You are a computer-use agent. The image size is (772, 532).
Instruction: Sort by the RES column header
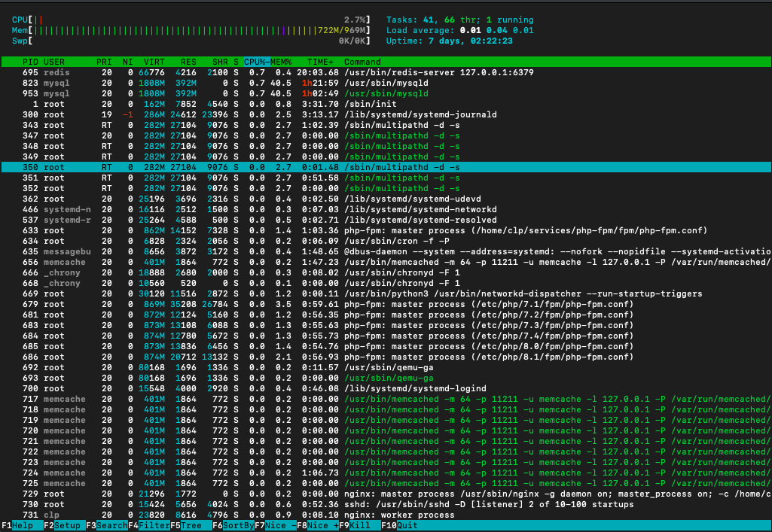[188, 62]
